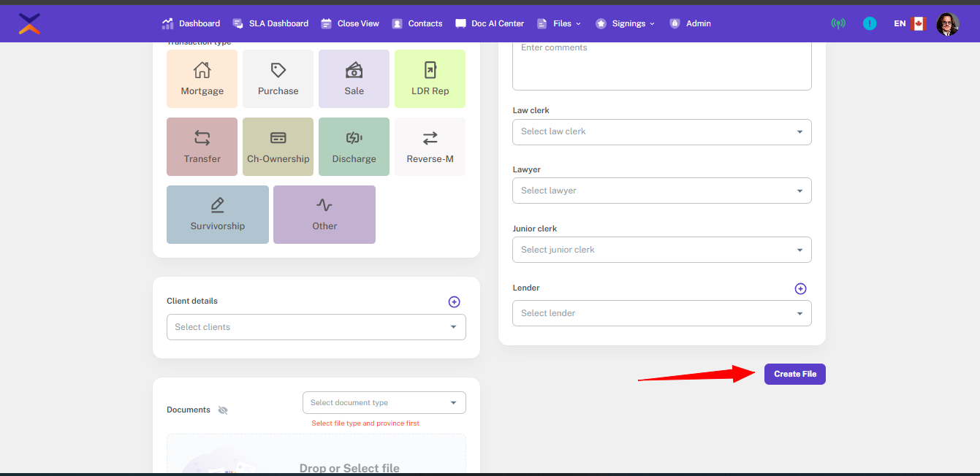Expand the Select document type dropdown
This screenshot has height=476, width=980.
[384, 403]
